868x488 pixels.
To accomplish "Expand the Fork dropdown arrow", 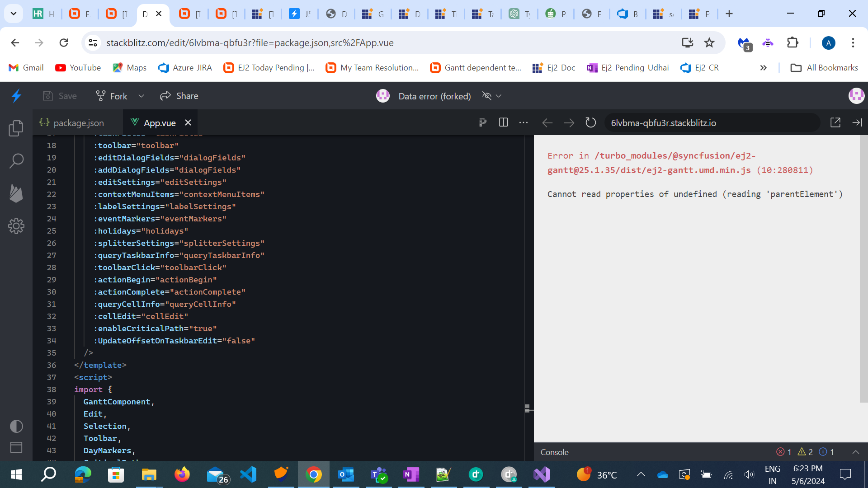I will 141,96.
